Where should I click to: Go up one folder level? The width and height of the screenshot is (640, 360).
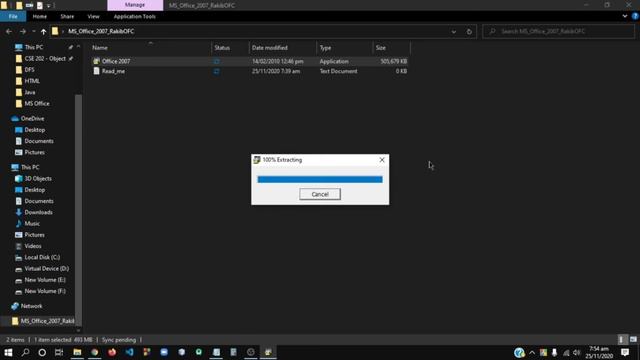pyautogui.click(x=43, y=31)
